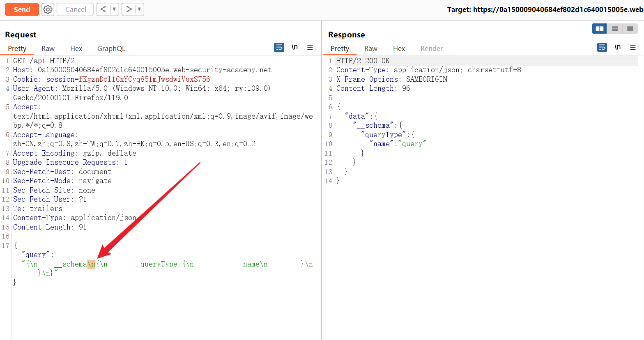Image resolution: width=644 pixels, height=340 pixels.
Task: Go forward to next request in history
Action: [x=129, y=9]
